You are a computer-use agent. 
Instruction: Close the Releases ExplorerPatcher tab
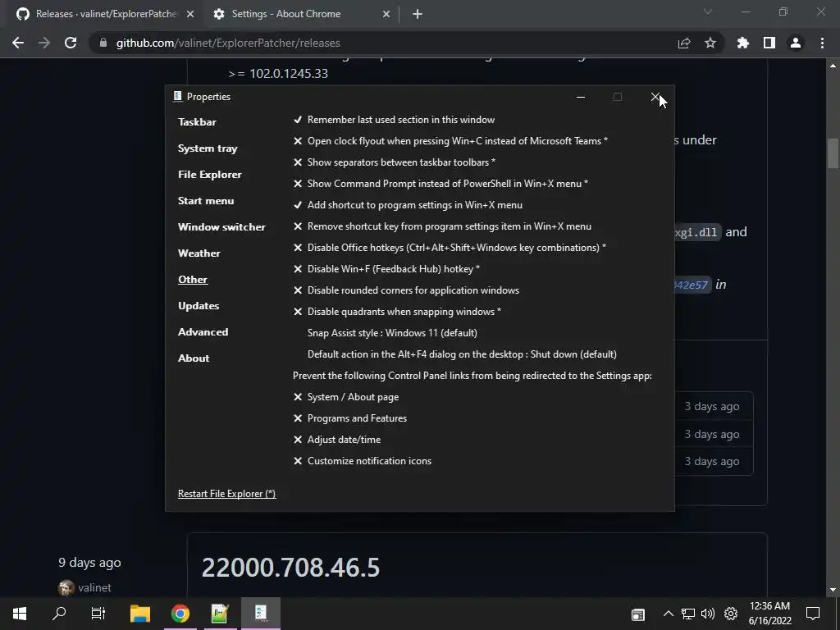pos(190,15)
